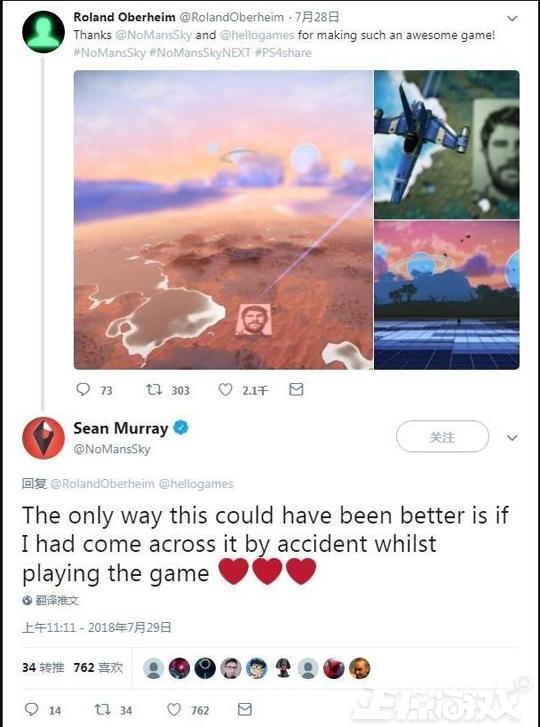This screenshot has width=540, height=727.
Task: Reply to Sean Murray's tweet with 14 replies
Action: 31,709
